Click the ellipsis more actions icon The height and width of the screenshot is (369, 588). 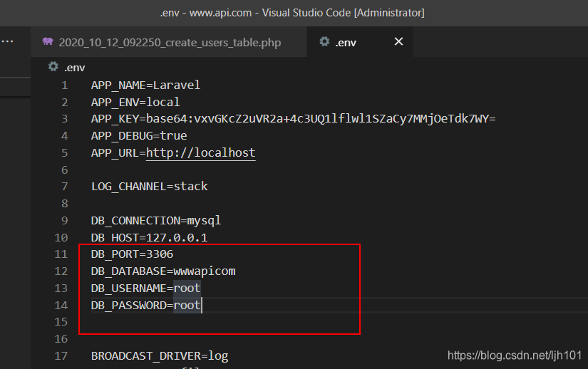(8, 41)
